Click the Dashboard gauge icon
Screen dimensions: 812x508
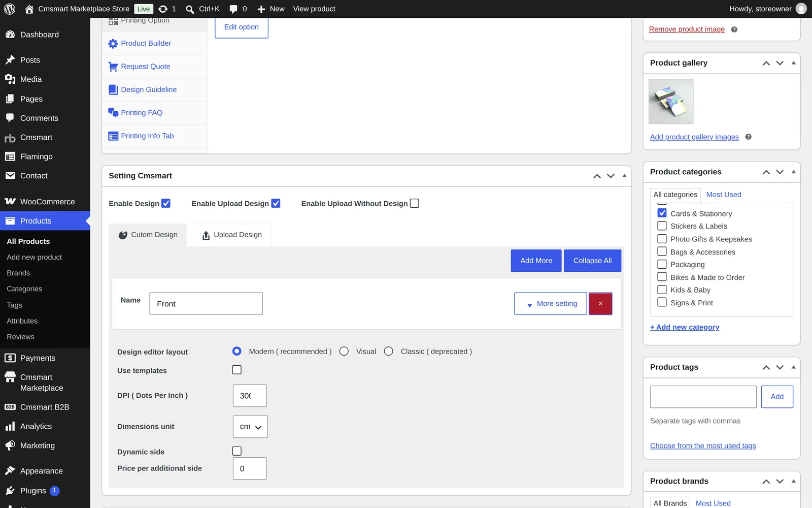pos(10,35)
